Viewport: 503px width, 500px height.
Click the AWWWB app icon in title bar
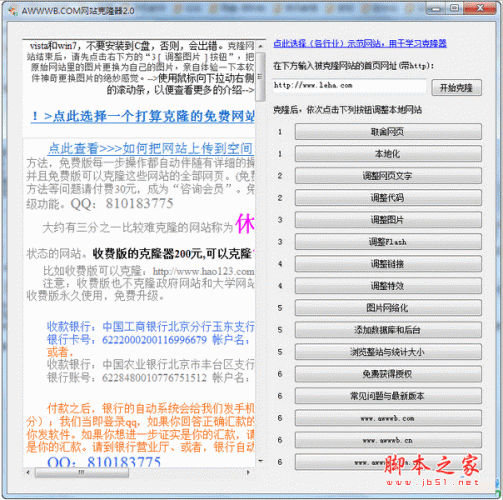(13, 11)
